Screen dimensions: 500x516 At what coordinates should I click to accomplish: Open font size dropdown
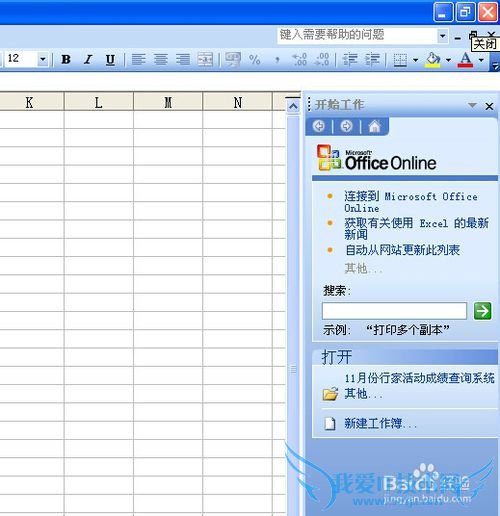pos(43,60)
